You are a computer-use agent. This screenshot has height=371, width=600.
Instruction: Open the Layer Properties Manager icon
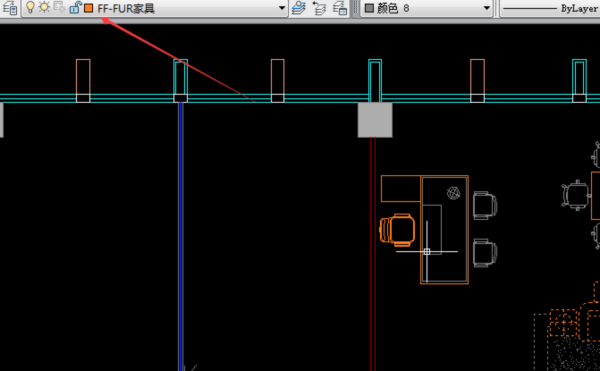(9, 8)
